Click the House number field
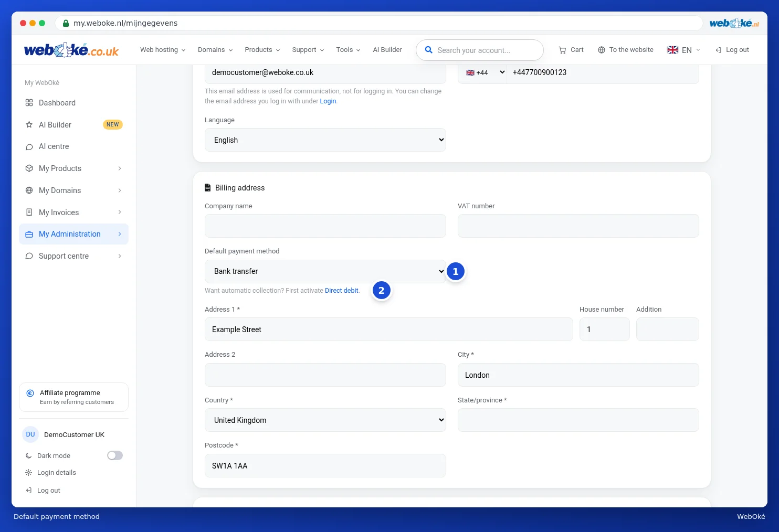 605,329
